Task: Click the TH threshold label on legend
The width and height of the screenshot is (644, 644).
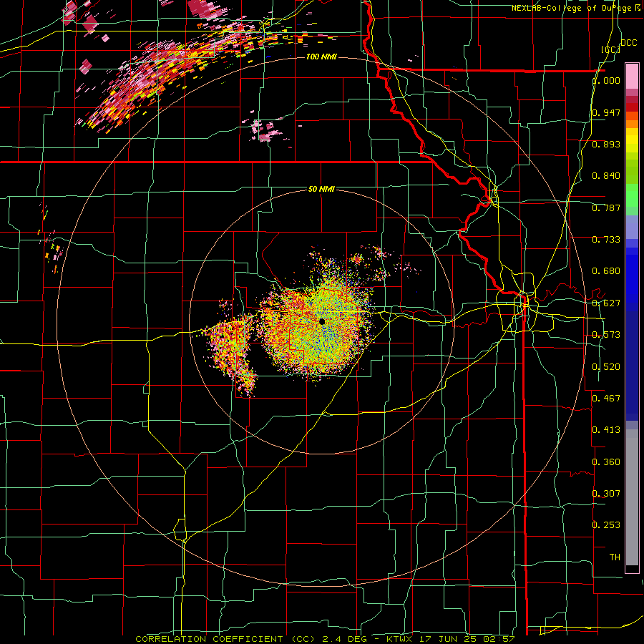Action: (615, 557)
